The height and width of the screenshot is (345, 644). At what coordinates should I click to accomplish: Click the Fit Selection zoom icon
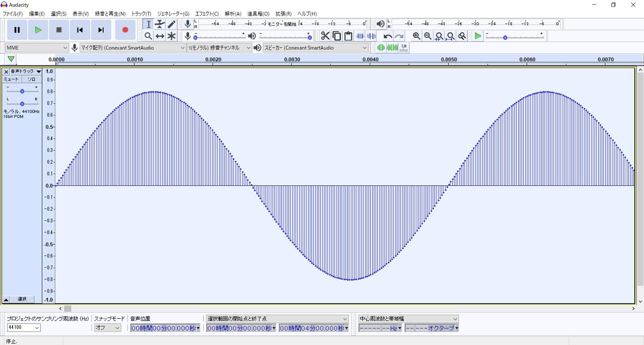439,36
